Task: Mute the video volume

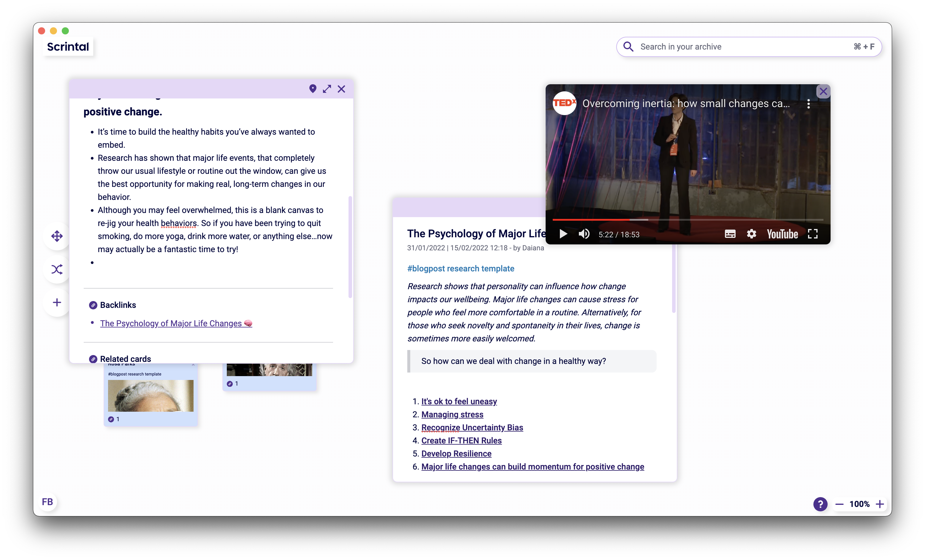Action: coord(584,234)
